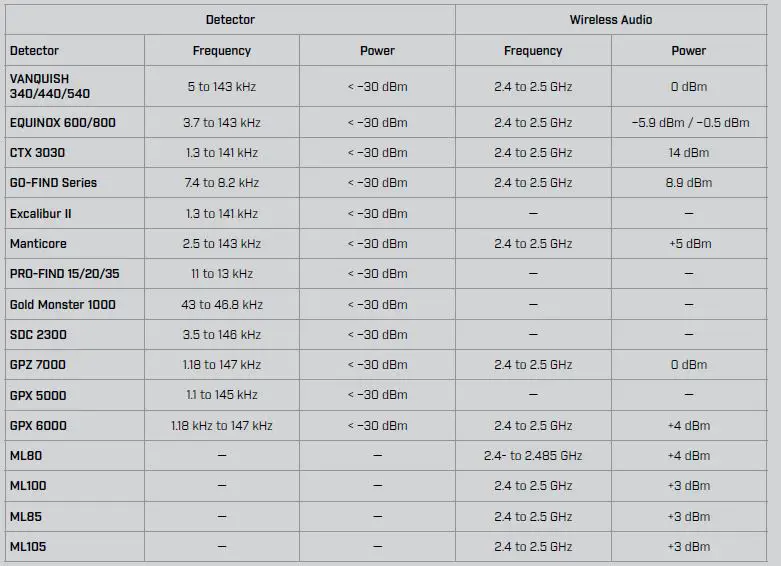Viewport: 781px width, 566px height.
Task: Click the GPZ 7000 detector name
Action: [38, 365]
